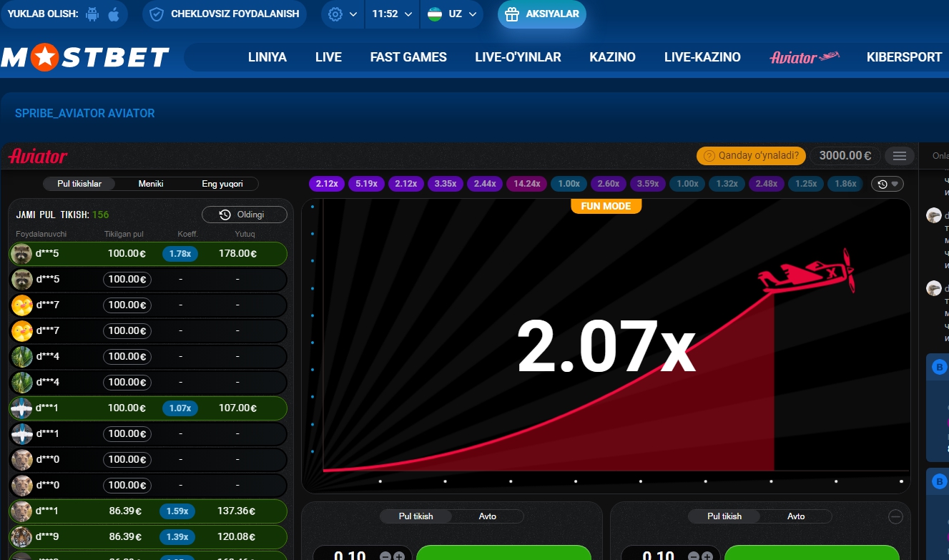The image size is (949, 560).
Task: Expand the settings gear dropdown
Action: tap(342, 14)
